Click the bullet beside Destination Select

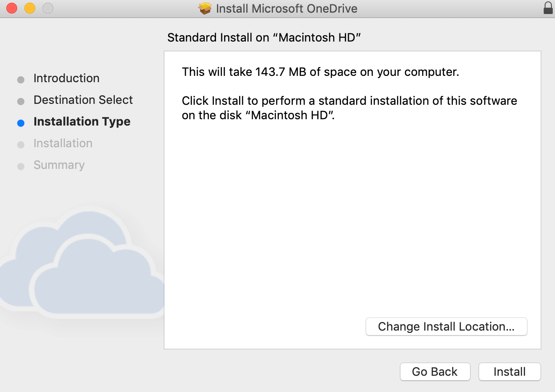(20, 102)
